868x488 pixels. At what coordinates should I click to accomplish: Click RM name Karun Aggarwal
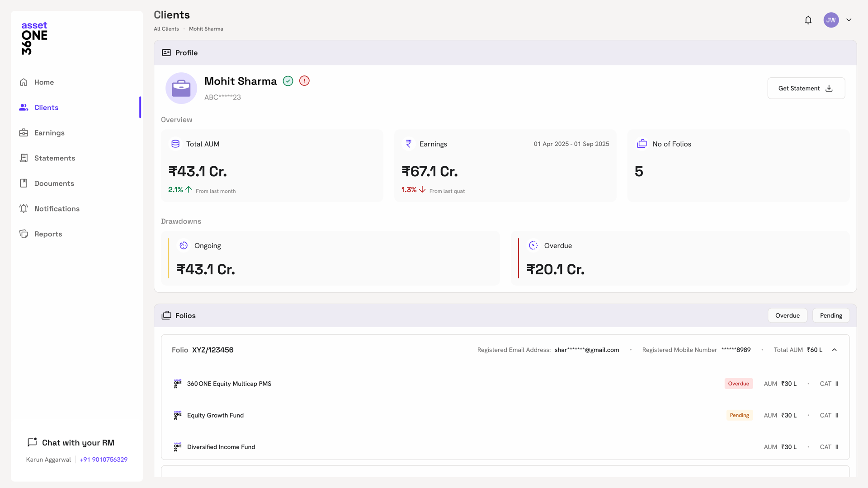click(x=48, y=460)
